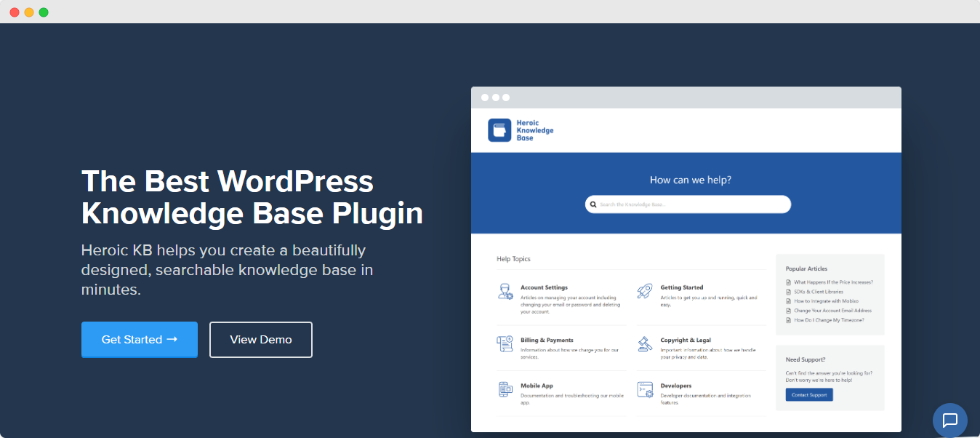Click the Contact Support button
Viewport: 980px width, 438px height.
[809, 395]
